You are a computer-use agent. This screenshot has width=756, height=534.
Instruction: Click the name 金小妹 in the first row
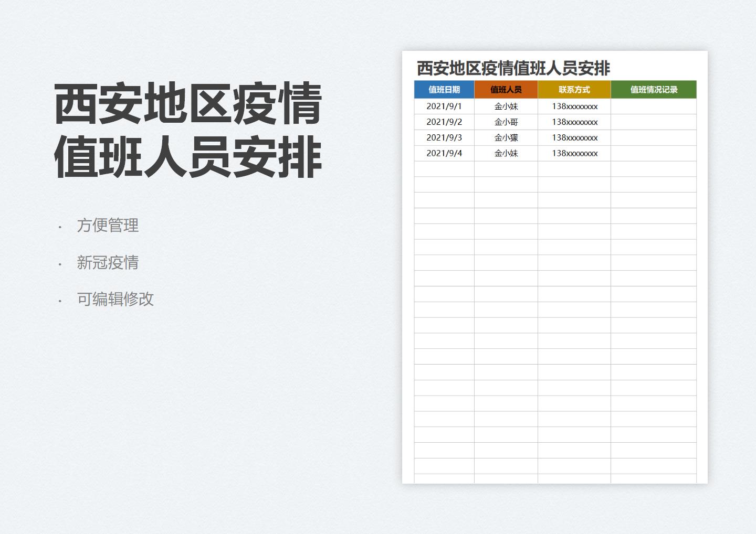505,106
